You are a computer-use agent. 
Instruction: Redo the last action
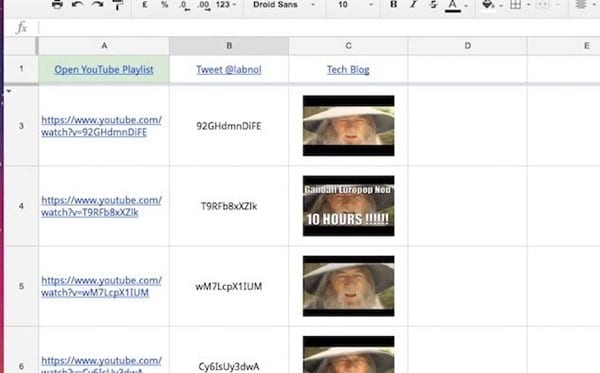[98, 5]
